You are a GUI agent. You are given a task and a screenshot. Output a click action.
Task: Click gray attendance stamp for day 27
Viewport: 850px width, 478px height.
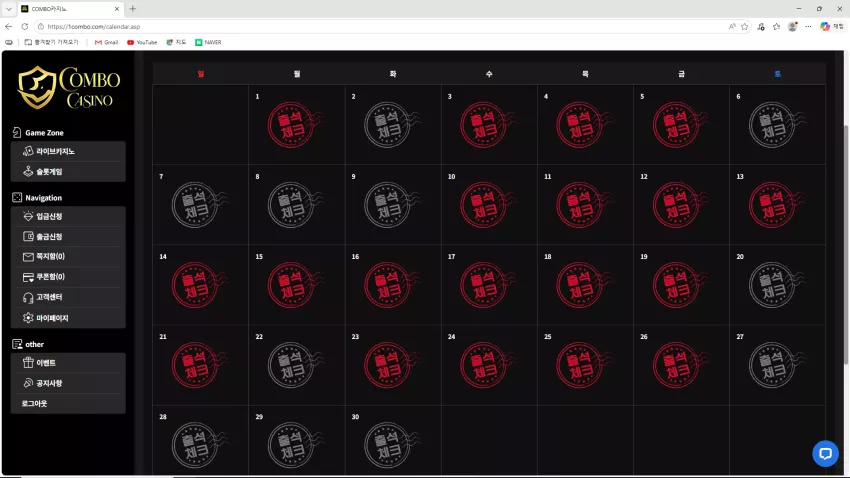[776, 365]
